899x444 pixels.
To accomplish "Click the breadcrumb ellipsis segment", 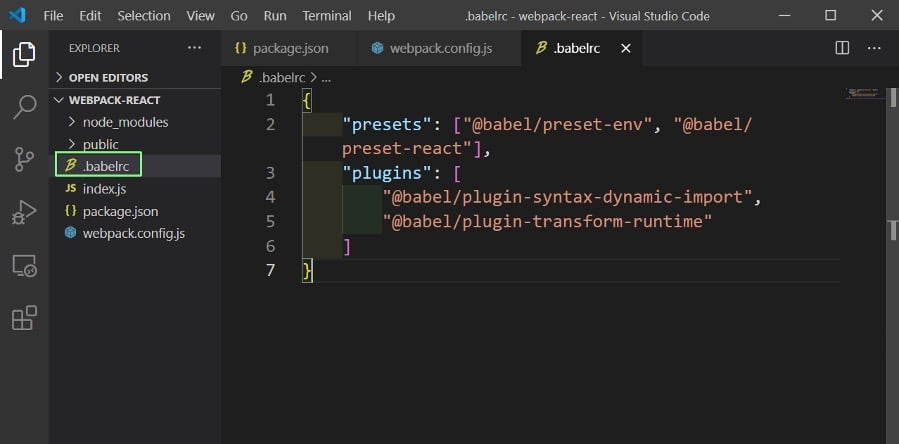I will pos(326,78).
